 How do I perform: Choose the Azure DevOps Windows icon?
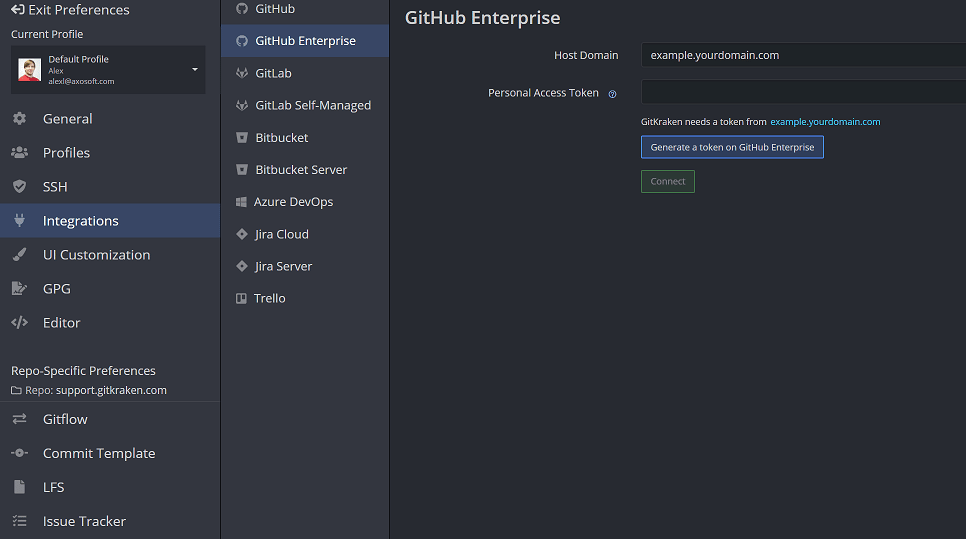(241, 202)
